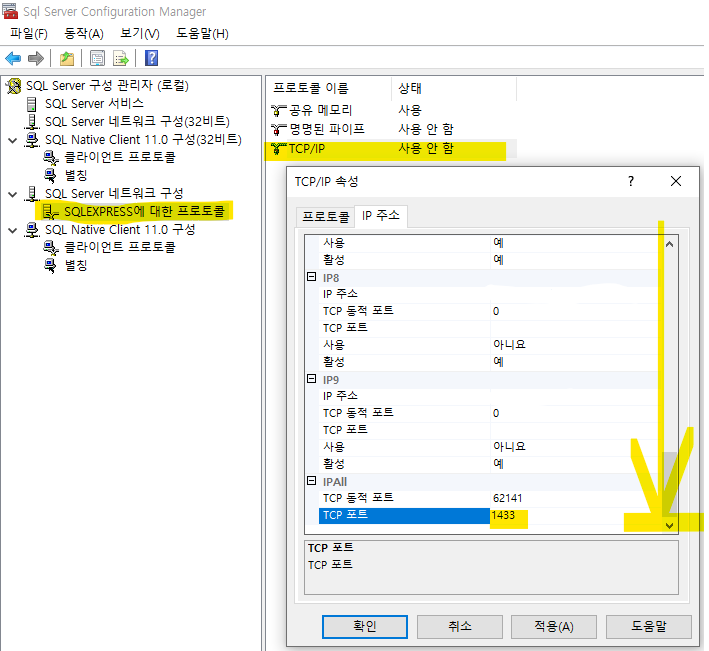Click the ? help button in TCP/IP 속성 dialog

click(x=631, y=181)
